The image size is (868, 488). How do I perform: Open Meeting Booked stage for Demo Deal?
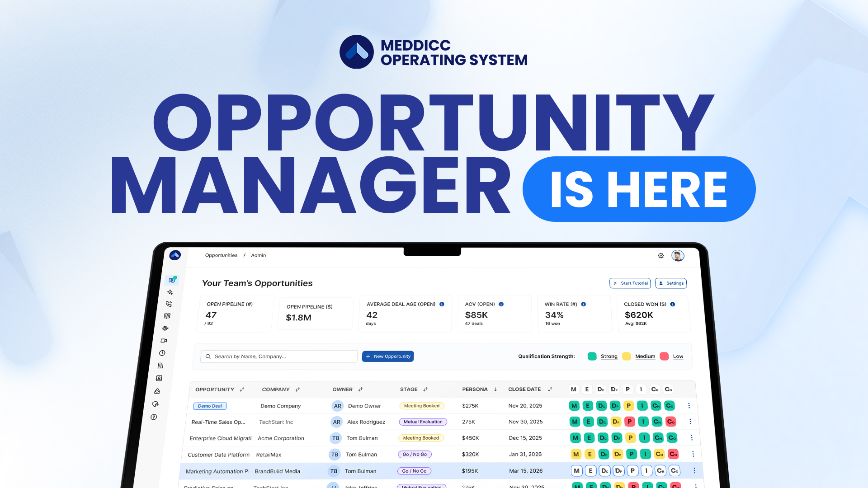422,406
